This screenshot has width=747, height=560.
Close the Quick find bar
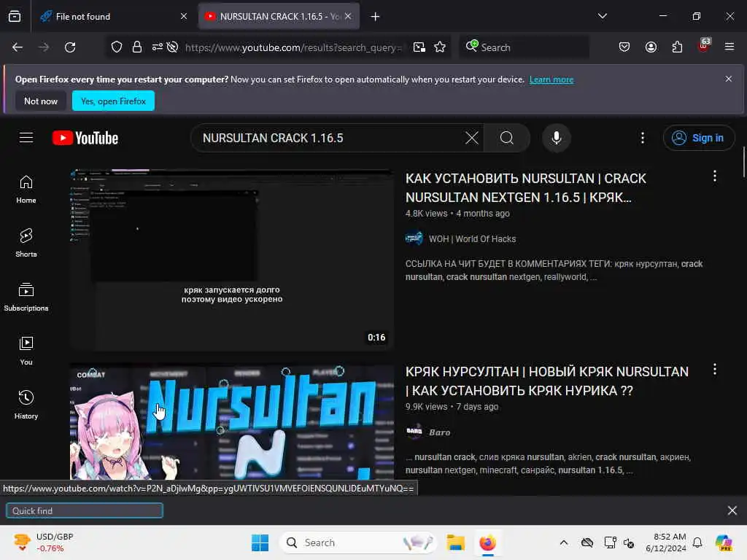[732, 510]
